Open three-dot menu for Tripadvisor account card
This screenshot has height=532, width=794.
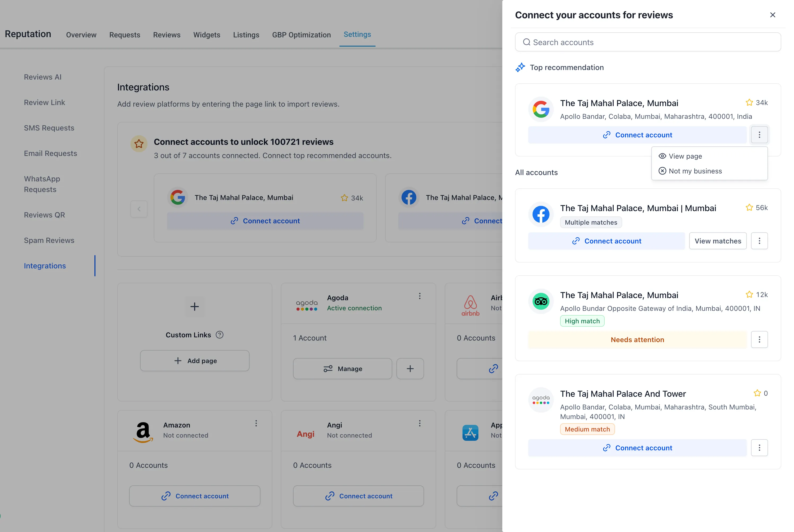[759, 340]
